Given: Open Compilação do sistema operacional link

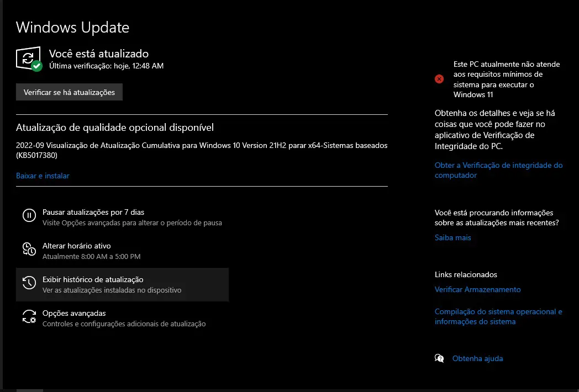Looking at the screenshot, I should (x=498, y=316).
